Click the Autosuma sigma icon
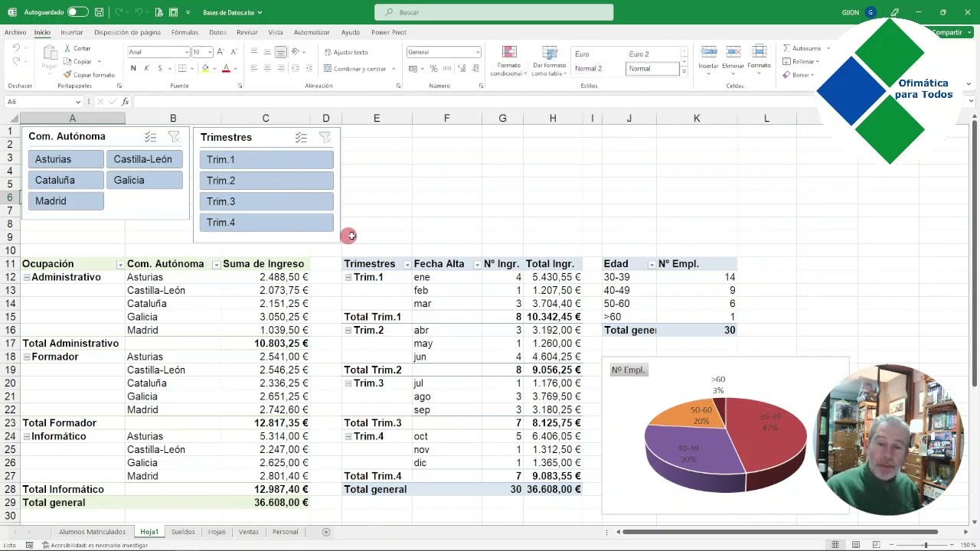The height and width of the screenshot is (551, 980). click(x=786, y=48)
